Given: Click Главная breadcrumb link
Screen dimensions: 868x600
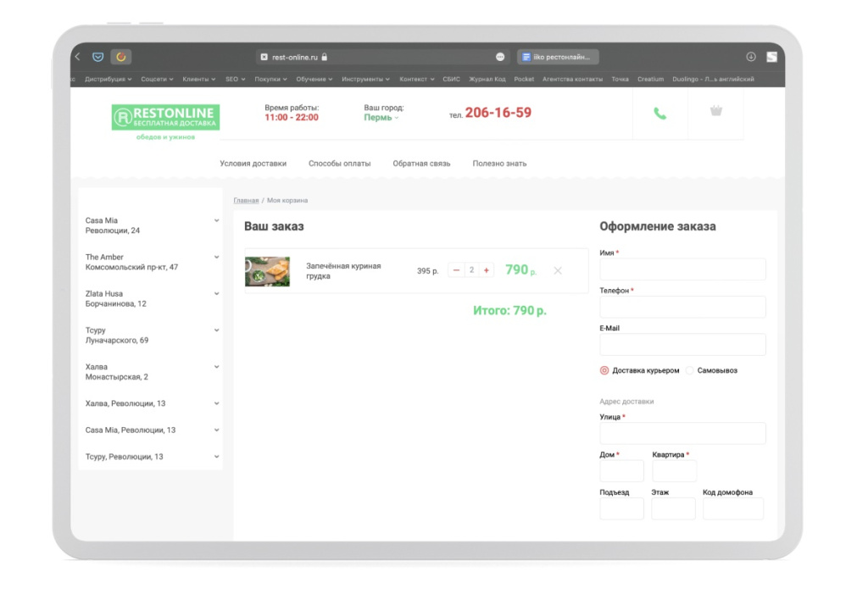Looking at the screenshot, I should (246, 200).
